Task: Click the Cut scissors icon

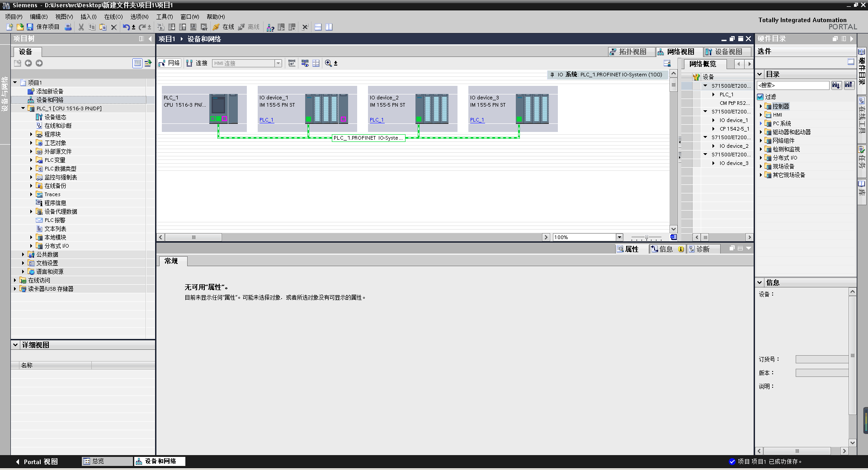Action: 81,27
